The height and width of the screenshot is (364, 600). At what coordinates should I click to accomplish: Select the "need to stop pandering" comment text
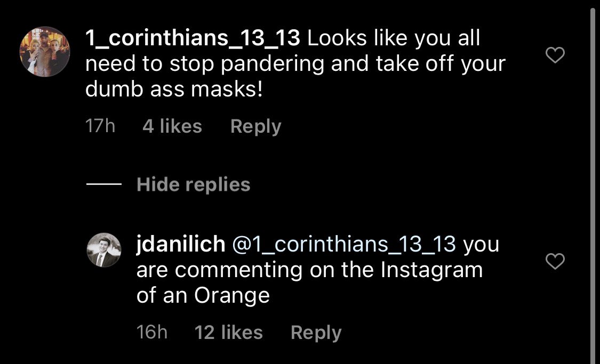pos(205,64)
